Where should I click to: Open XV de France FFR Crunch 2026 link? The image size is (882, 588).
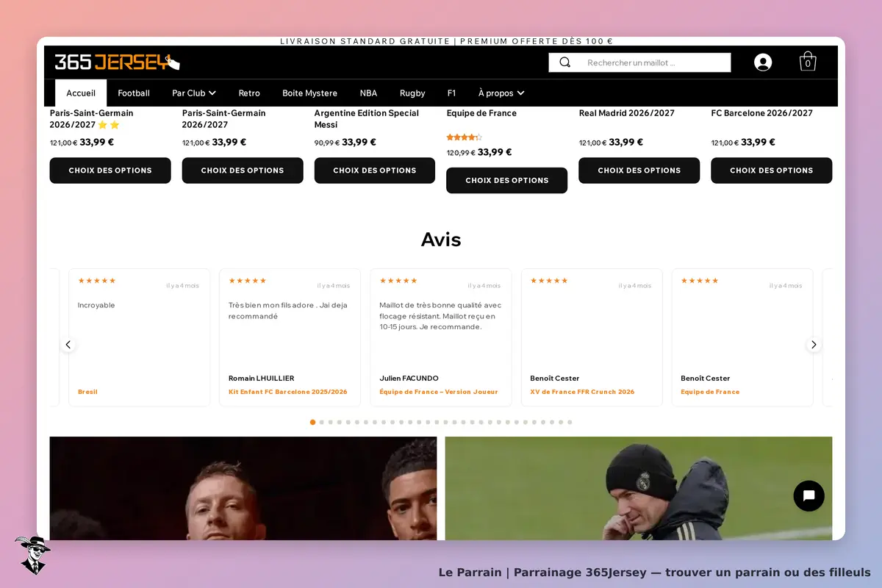tap(582, 392)
